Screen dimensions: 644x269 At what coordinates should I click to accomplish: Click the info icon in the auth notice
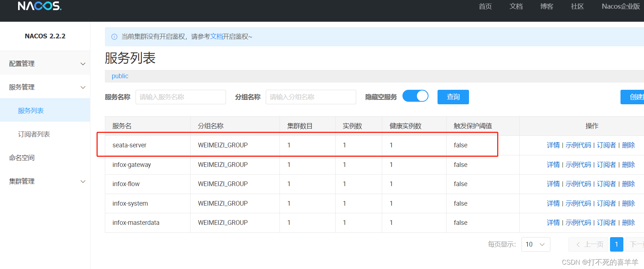click(114, 37)
